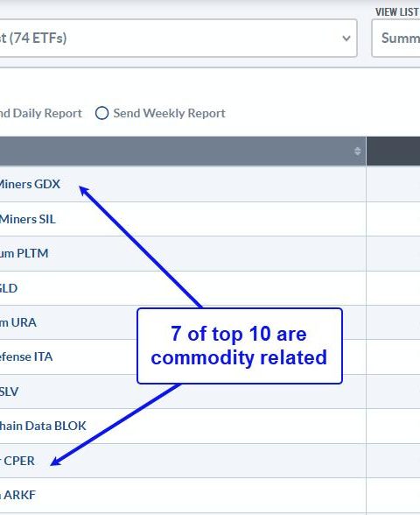Viewport: 420px width, 515px height.
Task: Open the Defense ITA ETF link
Action: [x=26, y=356]
